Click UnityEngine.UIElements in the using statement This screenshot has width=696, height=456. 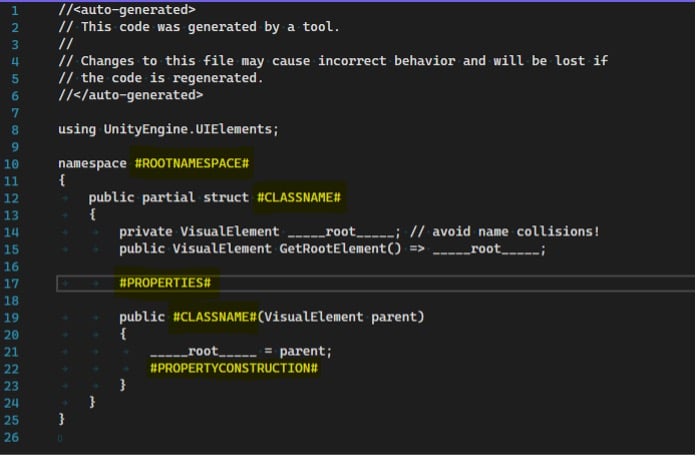188,129
